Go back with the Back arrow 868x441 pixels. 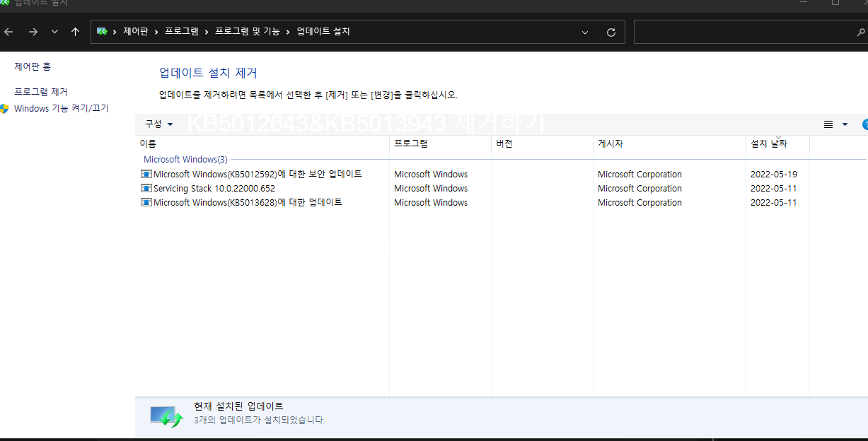tap(8, 32)
